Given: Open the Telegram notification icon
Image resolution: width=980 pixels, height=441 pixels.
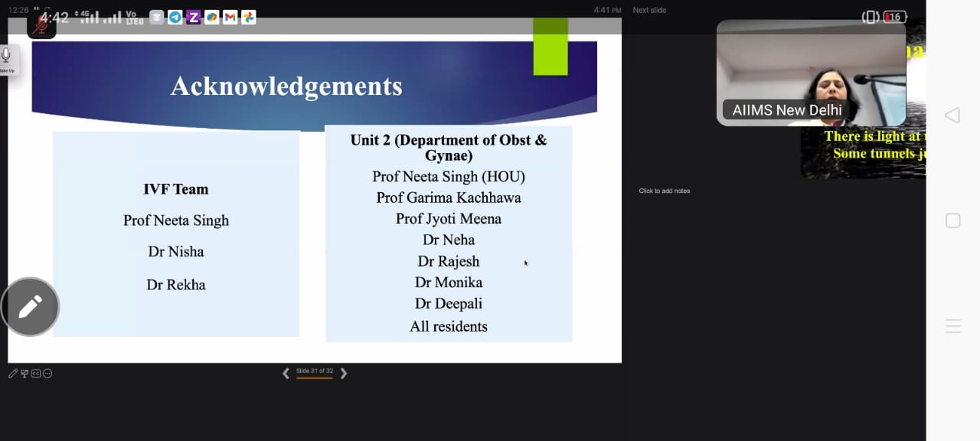Looking at the screenshot, I should [x=175, y=17].
